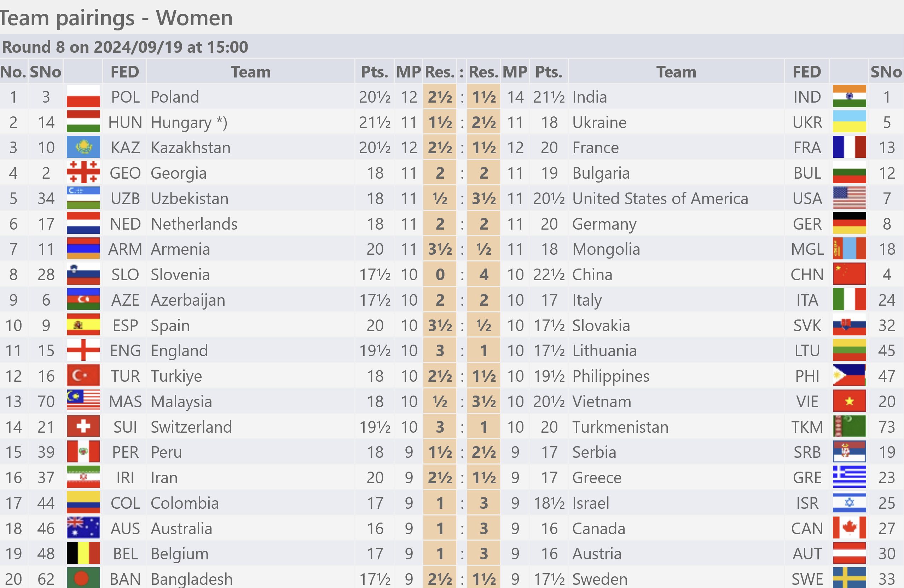Open the Ukraine team link
The height and width of the screenshot is (588, 904).
point(599,122)
